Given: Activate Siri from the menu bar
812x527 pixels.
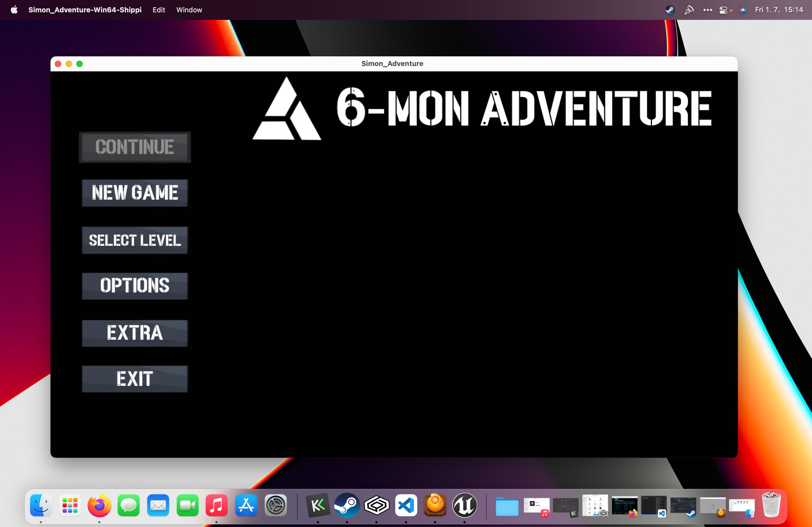Looking at the screenshot, I should 742,10.
